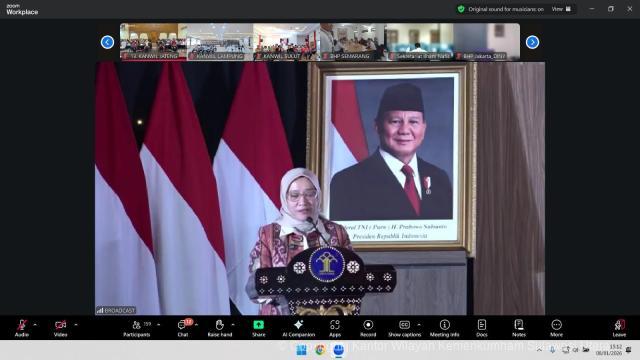Select BHP SEMARANG video thumbnail

pyautogui.click(x=353, y=42)
